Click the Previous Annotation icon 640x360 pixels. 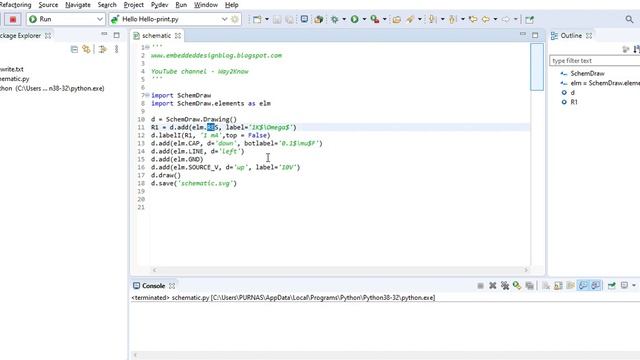coord(452,19)
